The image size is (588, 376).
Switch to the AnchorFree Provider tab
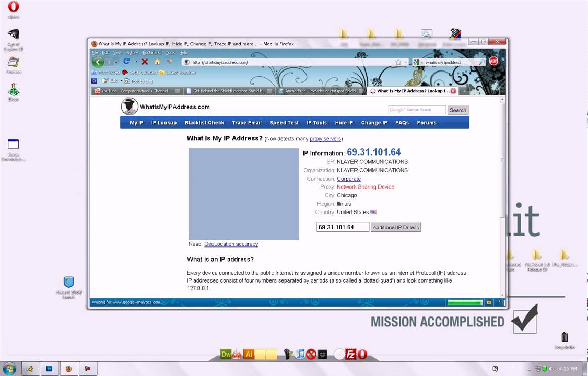(321, 91)
